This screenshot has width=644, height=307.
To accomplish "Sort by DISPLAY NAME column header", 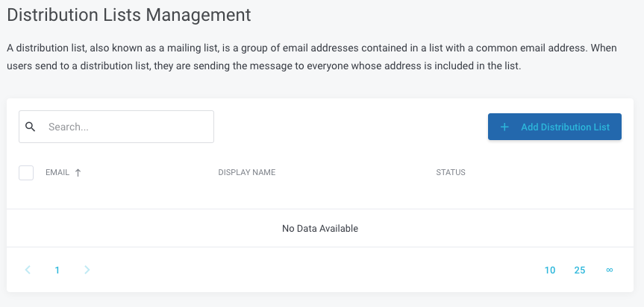I will (x=247, y=173).
